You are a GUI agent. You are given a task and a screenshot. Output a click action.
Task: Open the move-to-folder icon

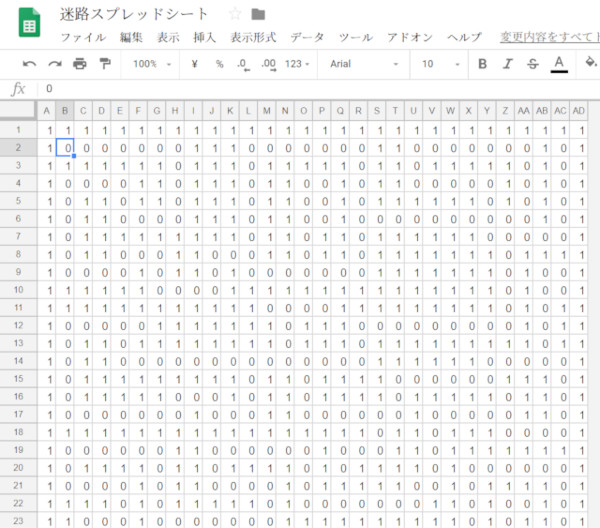258,15
